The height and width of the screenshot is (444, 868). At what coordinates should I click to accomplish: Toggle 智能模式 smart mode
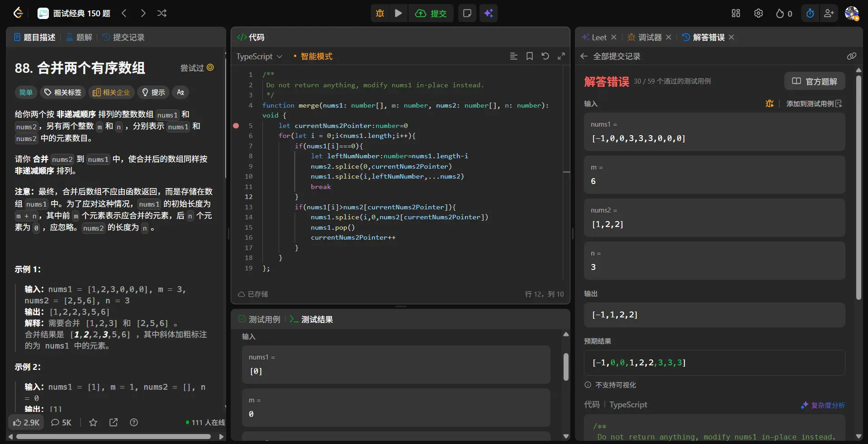[316, 57]
